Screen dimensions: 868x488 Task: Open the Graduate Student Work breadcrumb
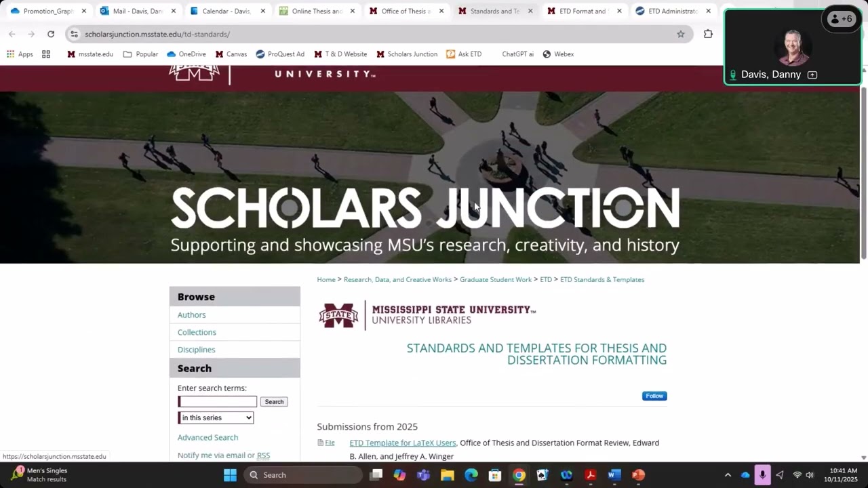(x=496, y=279)
